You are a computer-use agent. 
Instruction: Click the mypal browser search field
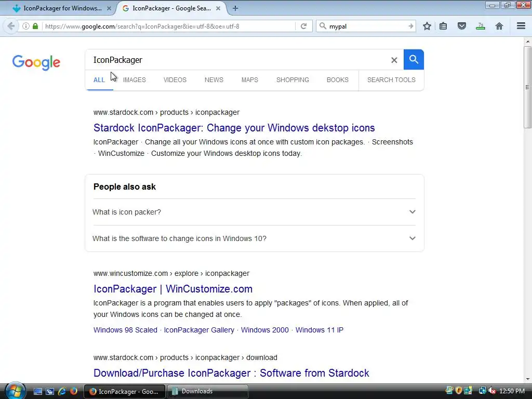366,26
